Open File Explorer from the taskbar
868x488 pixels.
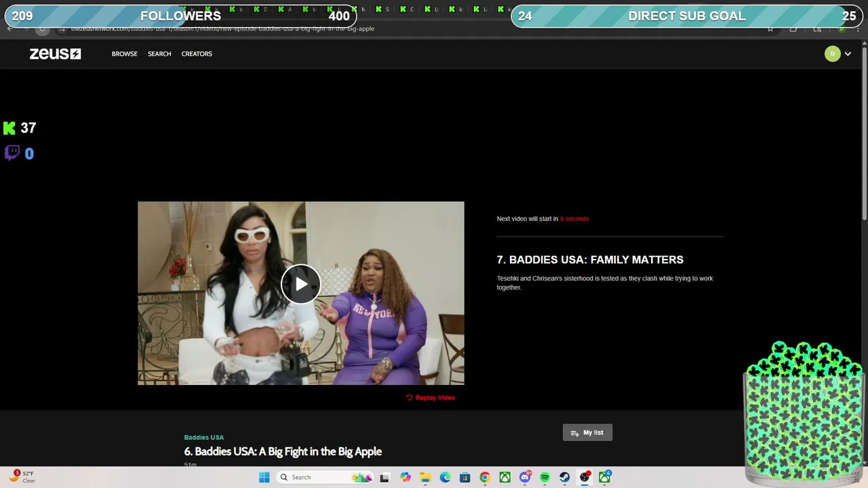tap(425, 477)
